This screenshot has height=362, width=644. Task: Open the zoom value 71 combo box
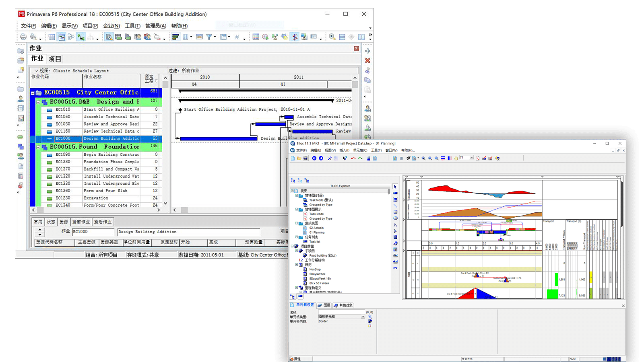(x=471, y=158)
